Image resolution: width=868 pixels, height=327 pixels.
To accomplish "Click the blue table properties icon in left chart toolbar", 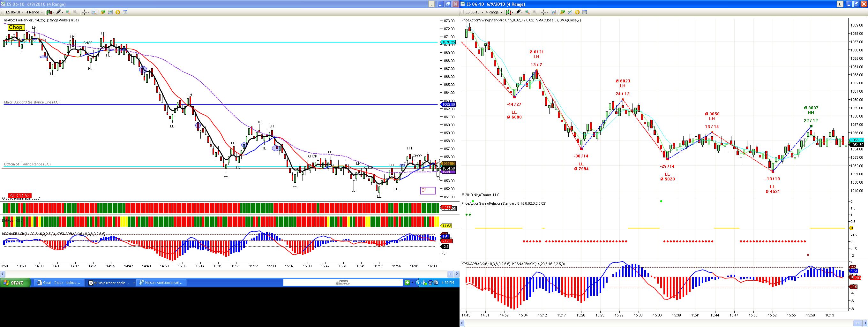I will 125,12.
